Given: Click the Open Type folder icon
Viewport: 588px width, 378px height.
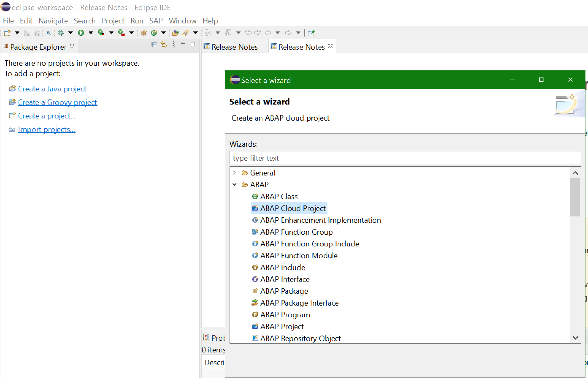Looking at the screenshot, I should pyautogui.click(x=175, y=33).
